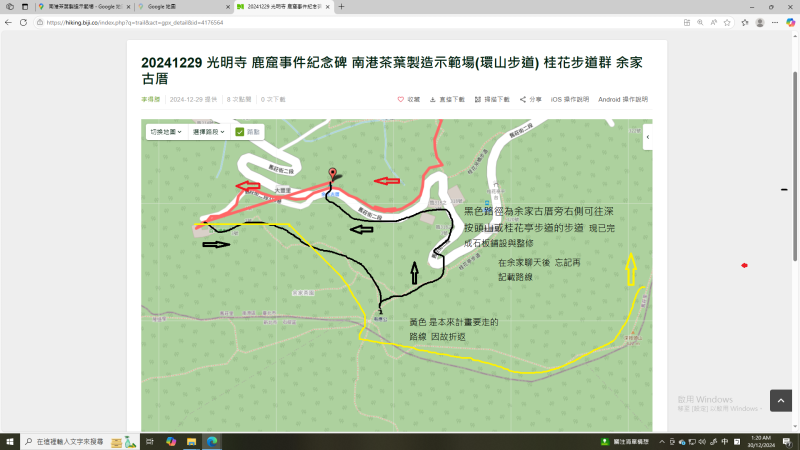
Task: Activate the read aloud icon
Action: pos(714,22)
